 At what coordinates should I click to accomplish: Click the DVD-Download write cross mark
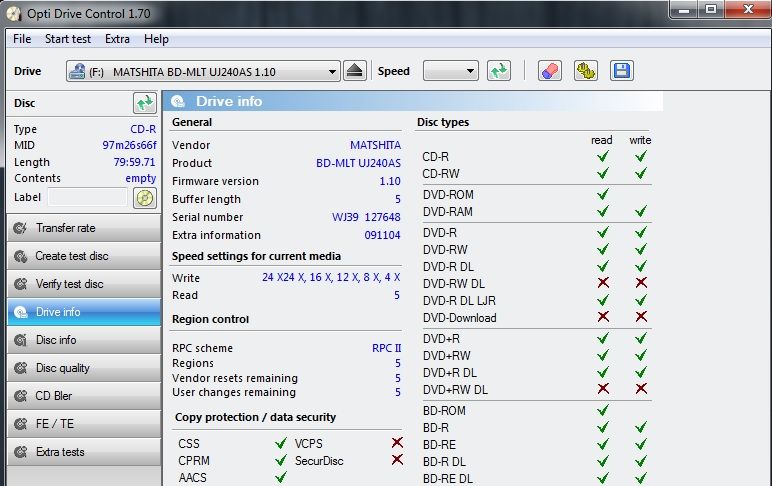click(641, 317)
